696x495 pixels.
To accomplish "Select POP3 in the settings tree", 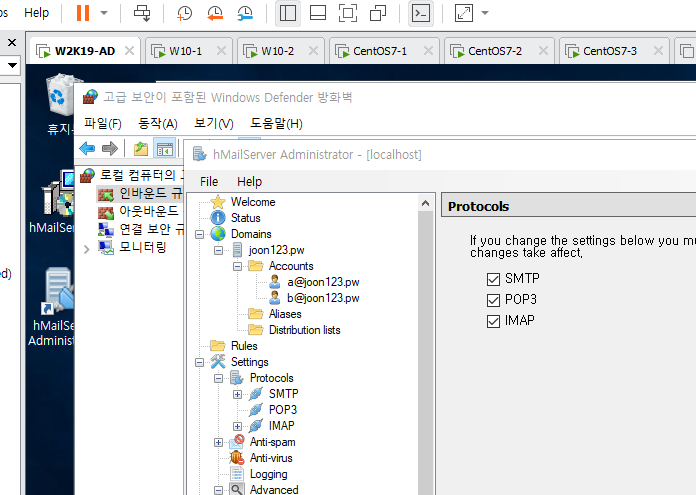I will 273,410.
